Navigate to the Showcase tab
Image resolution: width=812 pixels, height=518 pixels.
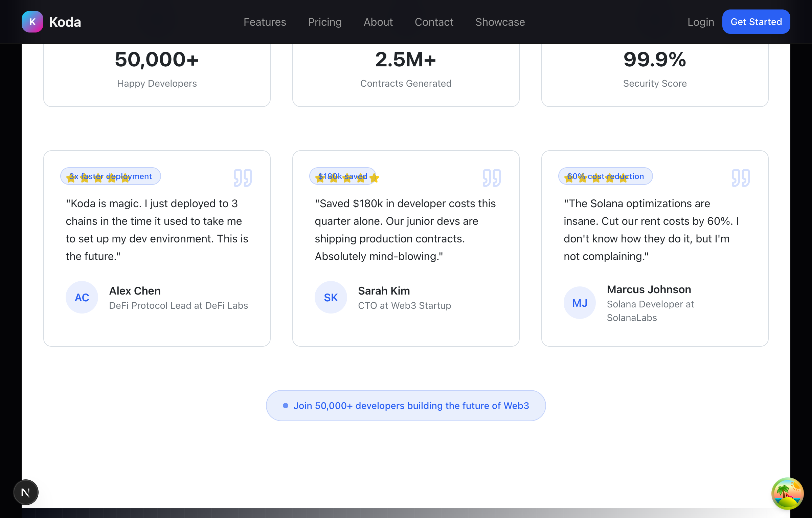tap(500, 22)
